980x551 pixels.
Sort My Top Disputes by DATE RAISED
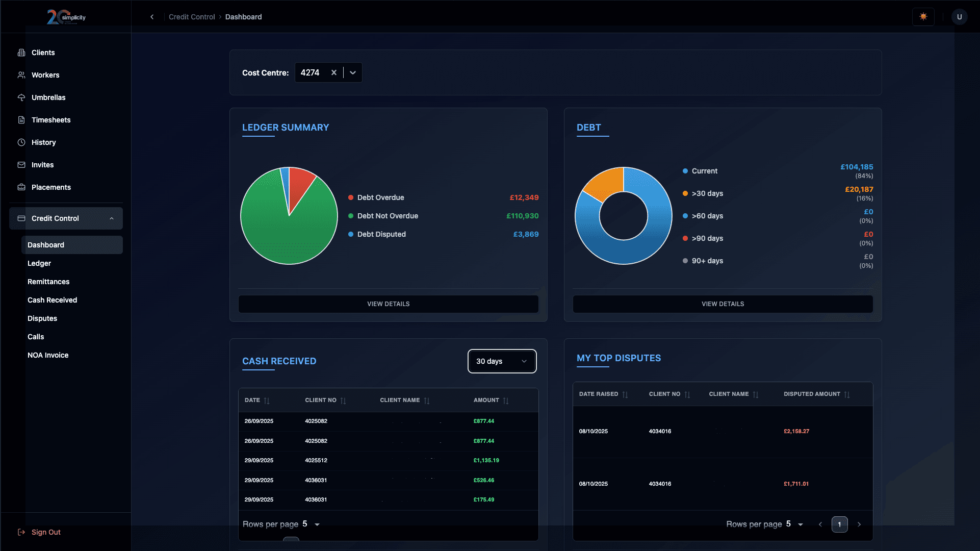tap(626, 394)
